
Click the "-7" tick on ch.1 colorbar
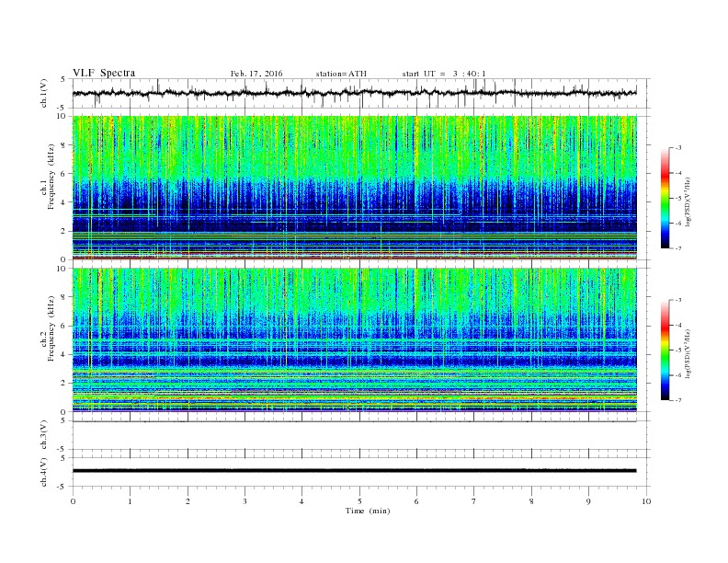678,248
